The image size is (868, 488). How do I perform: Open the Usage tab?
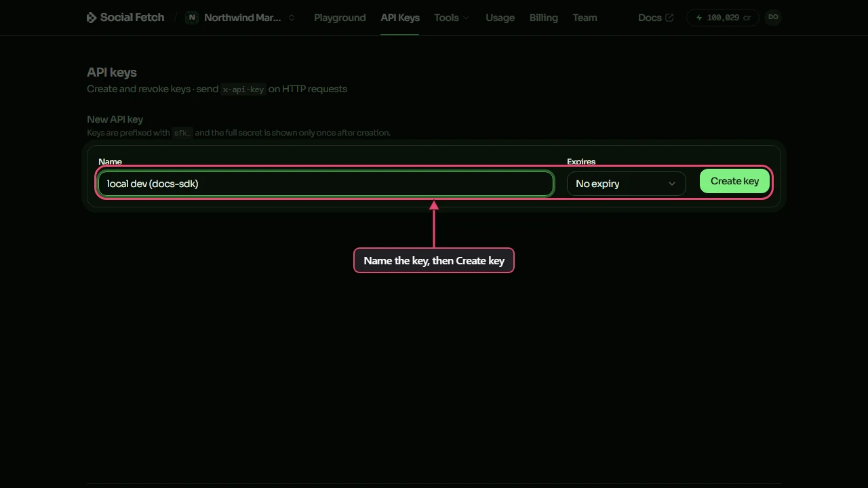click(500, 18)
